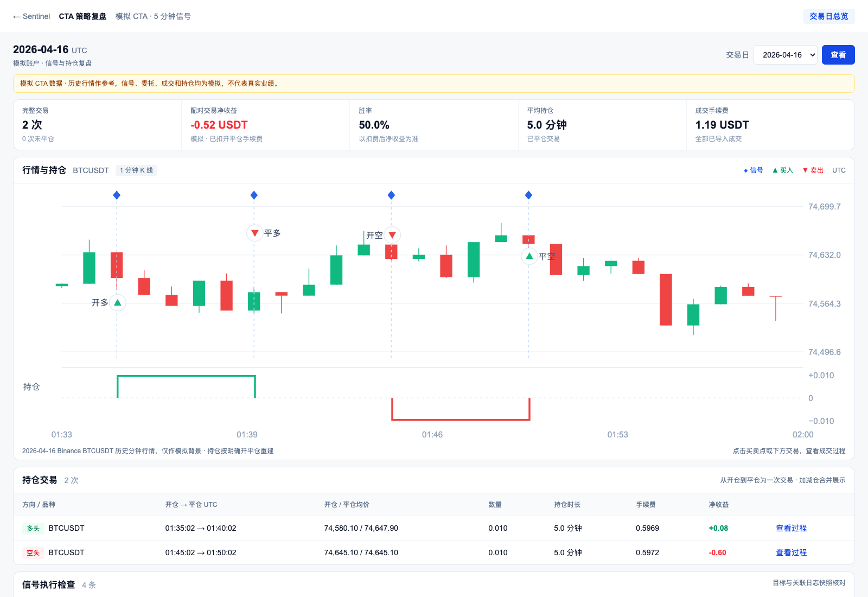868x597 pixels.
Task: Click the 开多 green buy triangle marker
Action: [118, 302]
